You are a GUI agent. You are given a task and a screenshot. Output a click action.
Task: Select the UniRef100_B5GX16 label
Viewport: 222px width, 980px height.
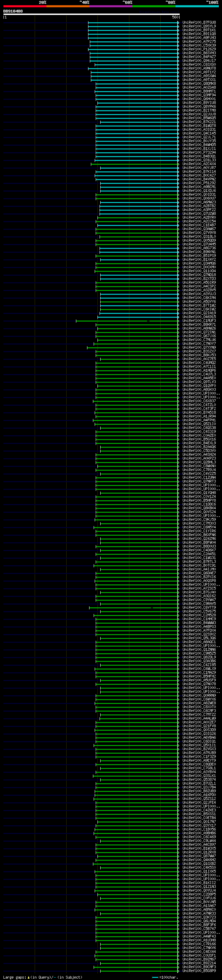pyautogui.click(x=199, y=439)
